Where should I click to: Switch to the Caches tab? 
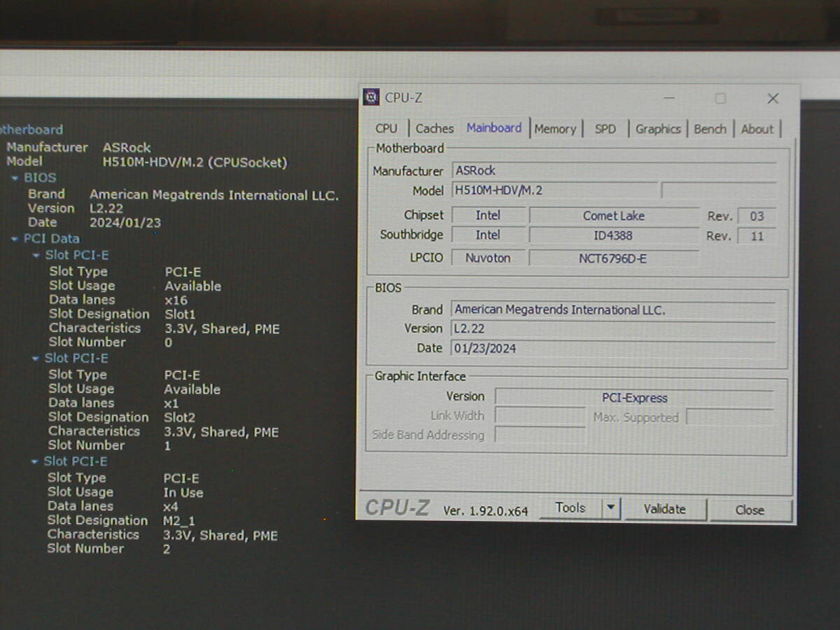point(434,129)
